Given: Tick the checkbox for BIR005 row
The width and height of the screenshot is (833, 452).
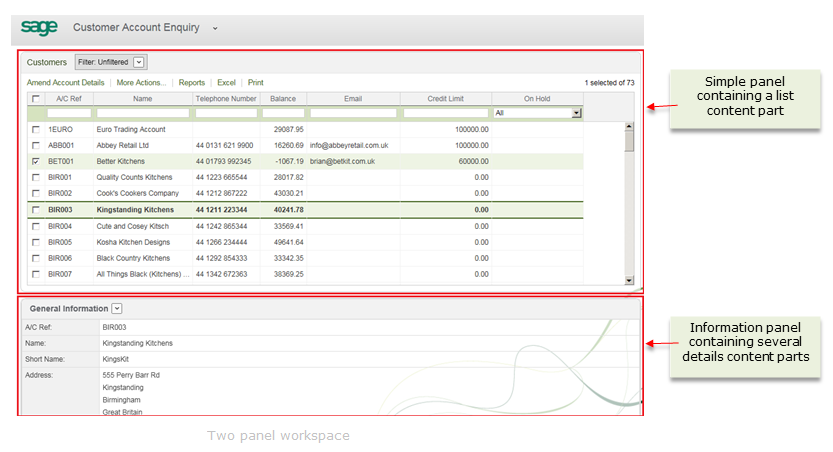Looking at the screenshot, I should tap(36, 242).
